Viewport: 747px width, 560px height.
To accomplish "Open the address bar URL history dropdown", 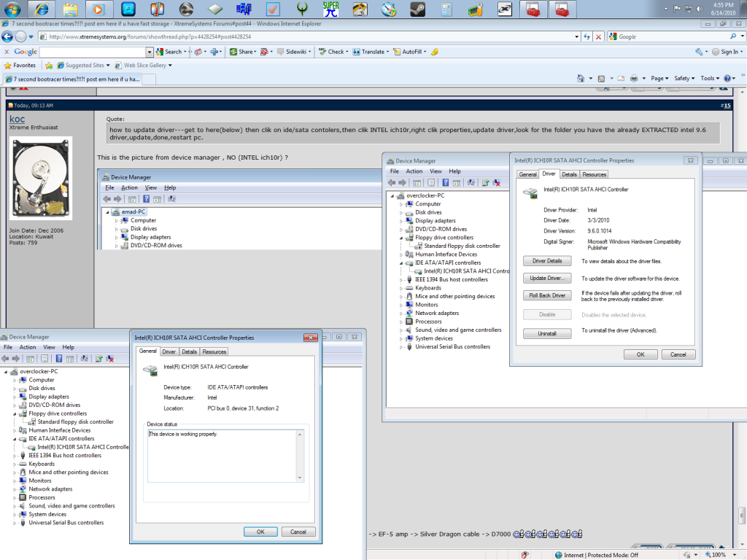I will coord(576,36).
